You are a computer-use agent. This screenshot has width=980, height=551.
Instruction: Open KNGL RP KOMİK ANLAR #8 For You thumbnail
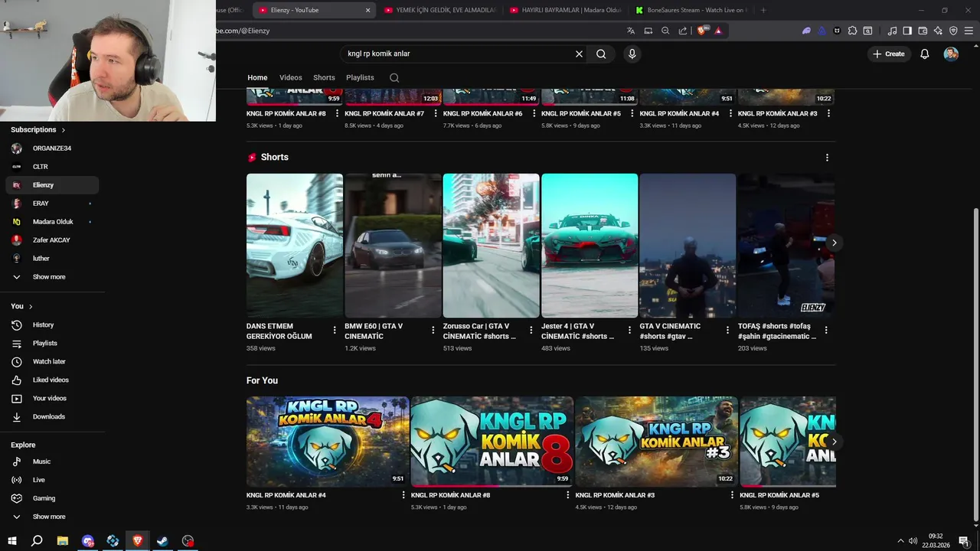tap(492, 442)
